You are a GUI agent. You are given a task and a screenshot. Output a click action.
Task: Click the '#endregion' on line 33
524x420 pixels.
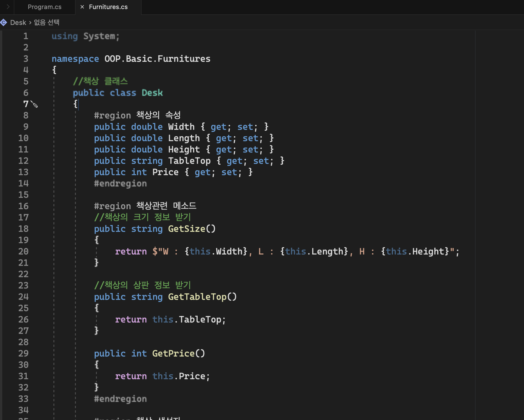(x=121, y=399)
